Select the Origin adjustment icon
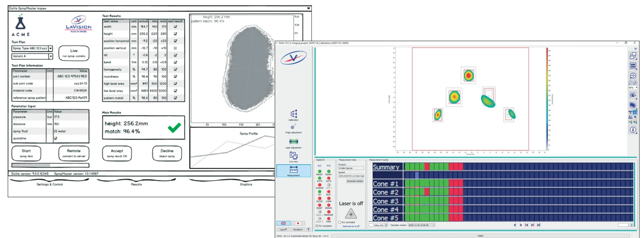644x238 pixels. tap(293, 127)
